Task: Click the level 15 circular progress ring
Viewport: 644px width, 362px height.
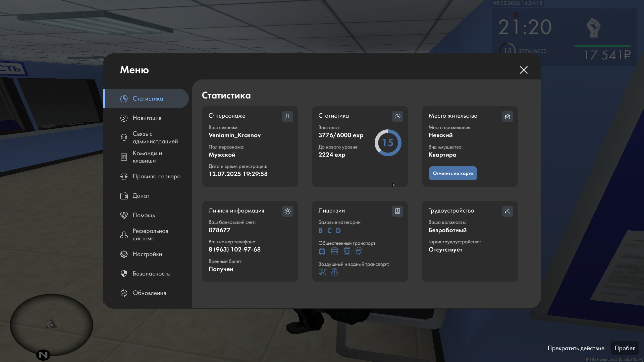Action: 388,143
